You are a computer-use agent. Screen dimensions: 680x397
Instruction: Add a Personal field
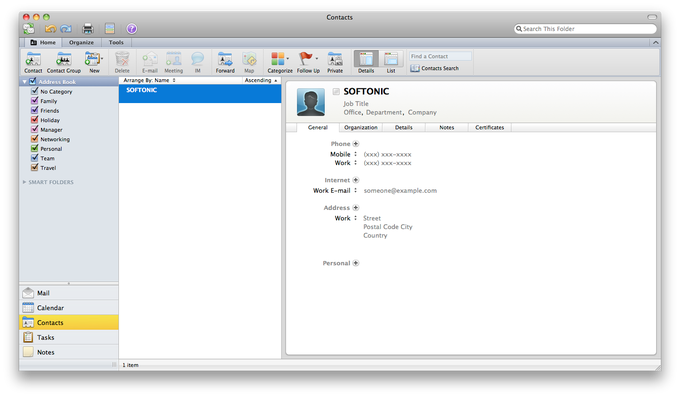356,263
